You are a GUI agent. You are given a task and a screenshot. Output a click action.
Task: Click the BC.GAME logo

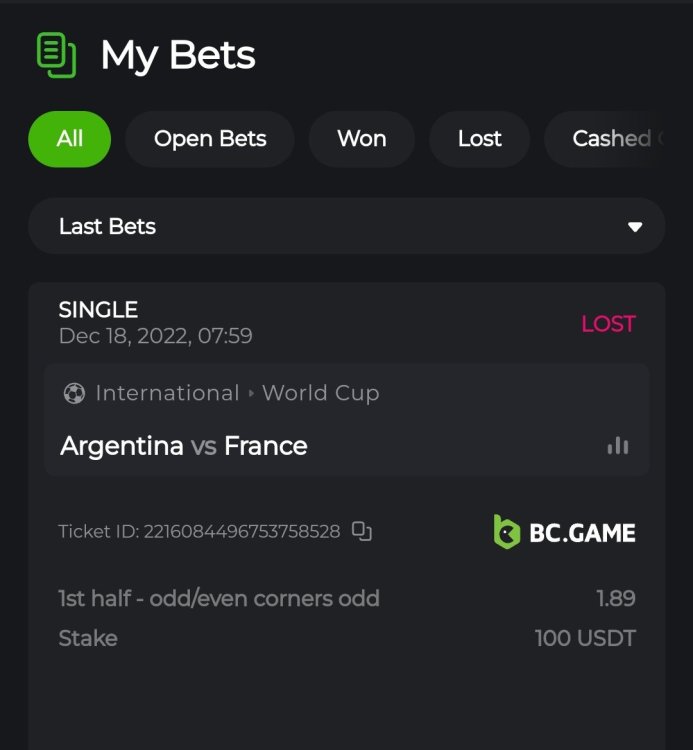tap(564, 532)
